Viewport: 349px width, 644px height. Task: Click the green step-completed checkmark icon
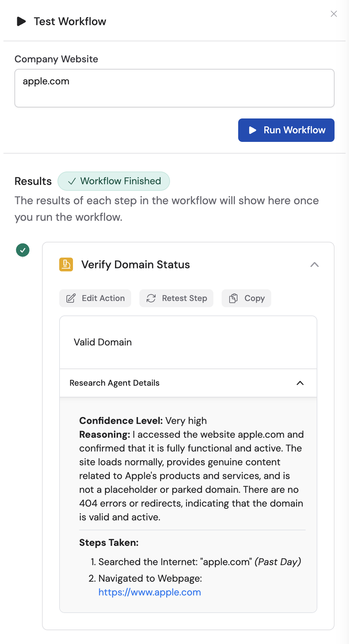point(23,250)
